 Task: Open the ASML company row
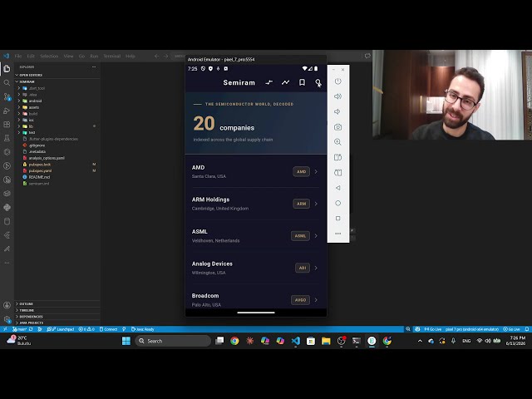coord(256,236)
